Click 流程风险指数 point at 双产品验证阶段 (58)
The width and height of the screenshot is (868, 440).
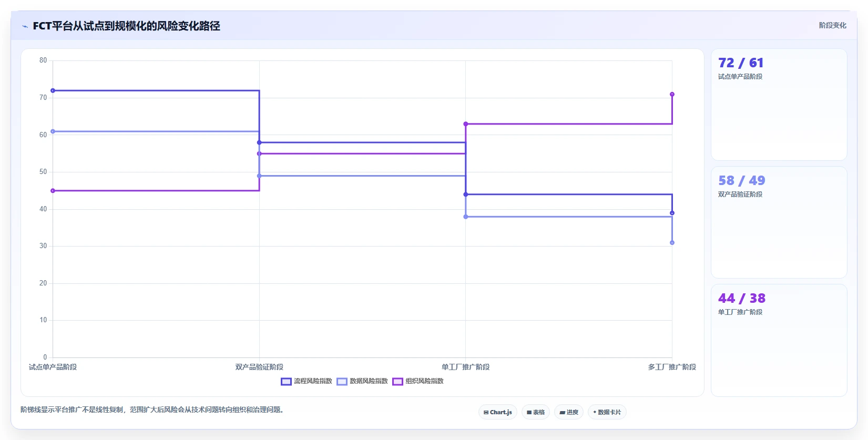(x=259, y=142)
